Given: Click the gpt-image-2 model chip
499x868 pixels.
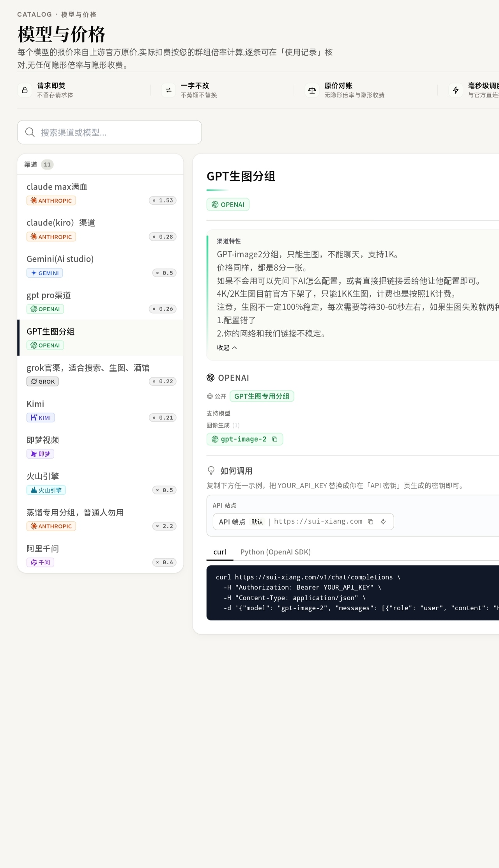Looking at the screenshot, I should click(x=244, y=439).
